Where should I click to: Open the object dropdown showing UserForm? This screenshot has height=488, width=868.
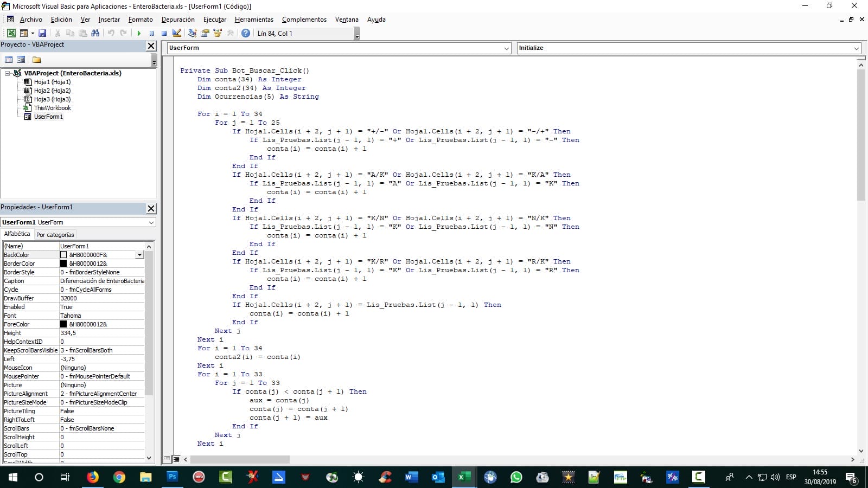(x=507, y=48)
